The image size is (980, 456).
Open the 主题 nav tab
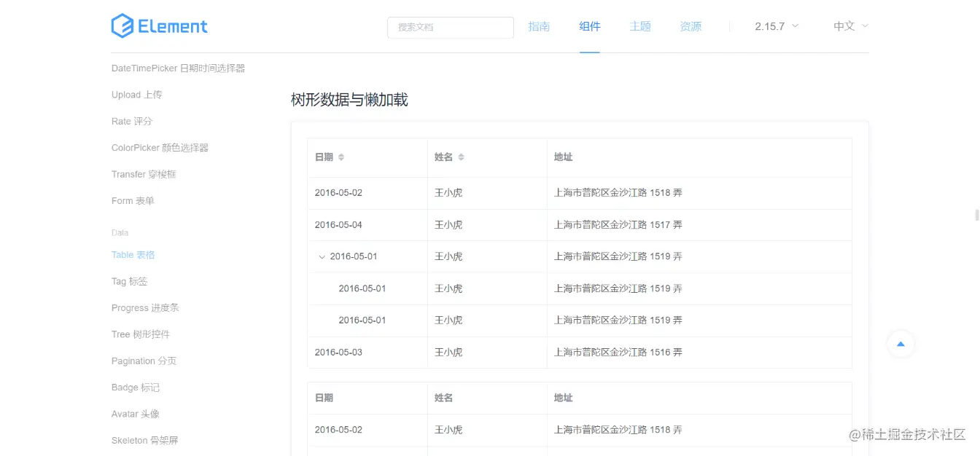(640, 26)
